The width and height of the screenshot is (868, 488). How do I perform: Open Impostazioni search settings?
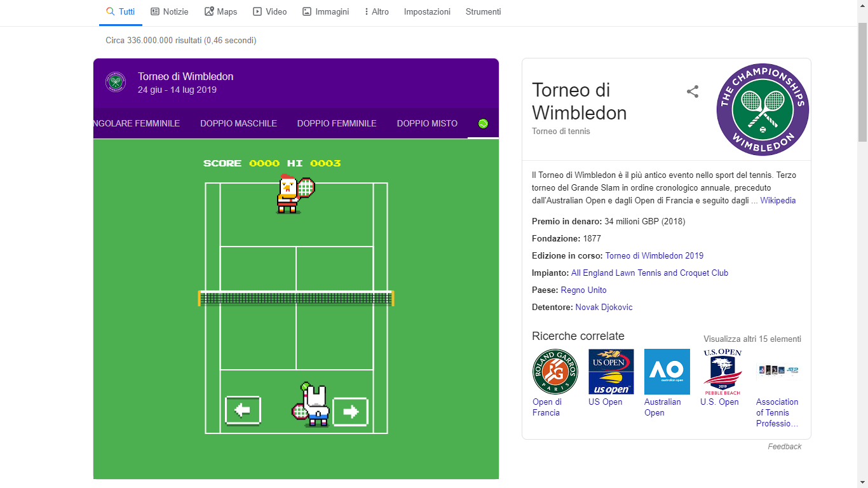pyautogui.click(x=427, y=11)
